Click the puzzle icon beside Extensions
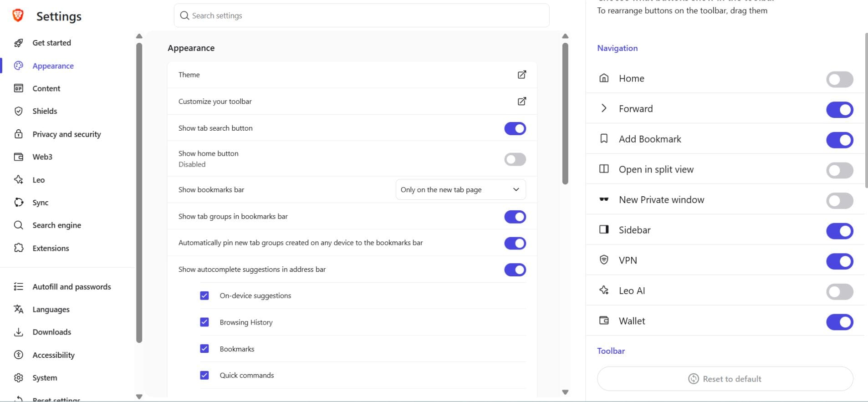The height and width of the screenshot is (402, 868). 19,248
